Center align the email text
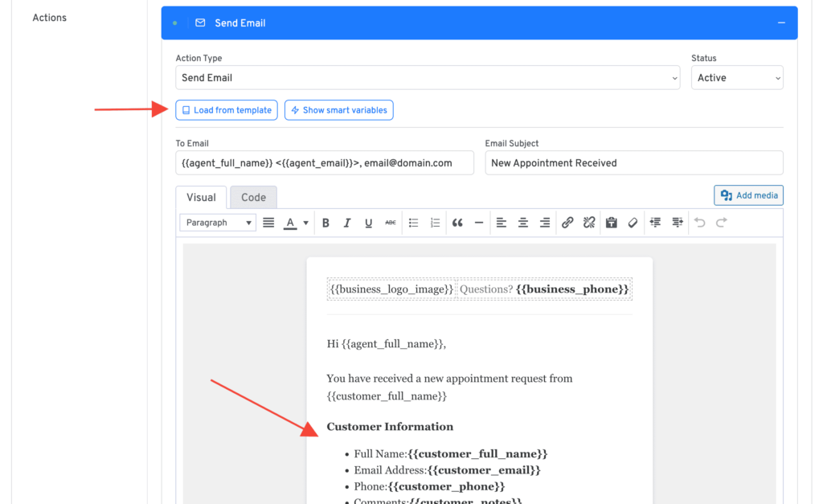Image resolution: width=823 pixels, height=504 pixels. click(522, 223)
